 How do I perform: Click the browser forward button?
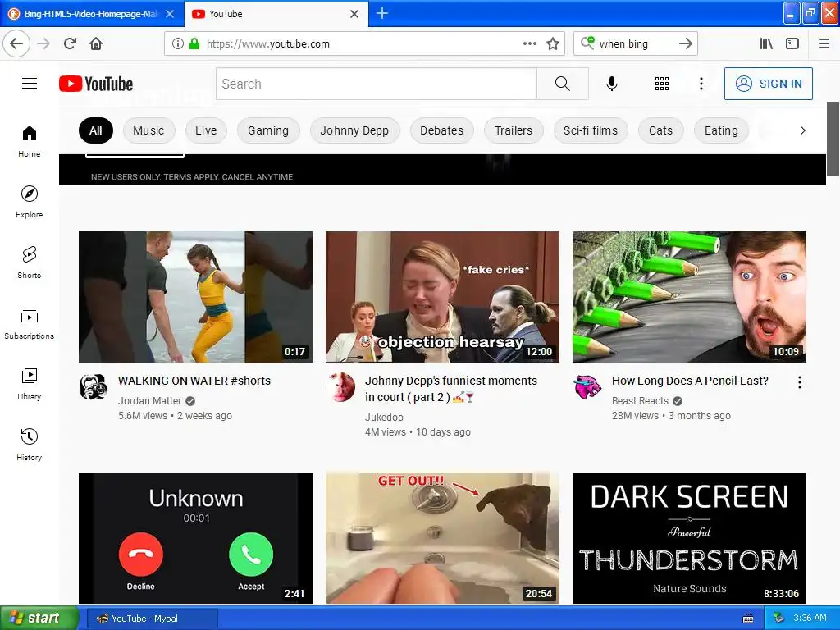tap(44, 44)
